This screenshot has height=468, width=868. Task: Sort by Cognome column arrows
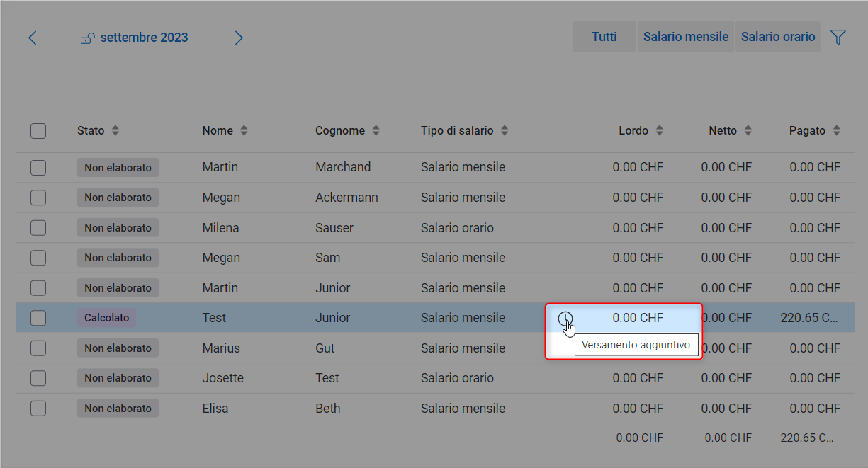376,131
